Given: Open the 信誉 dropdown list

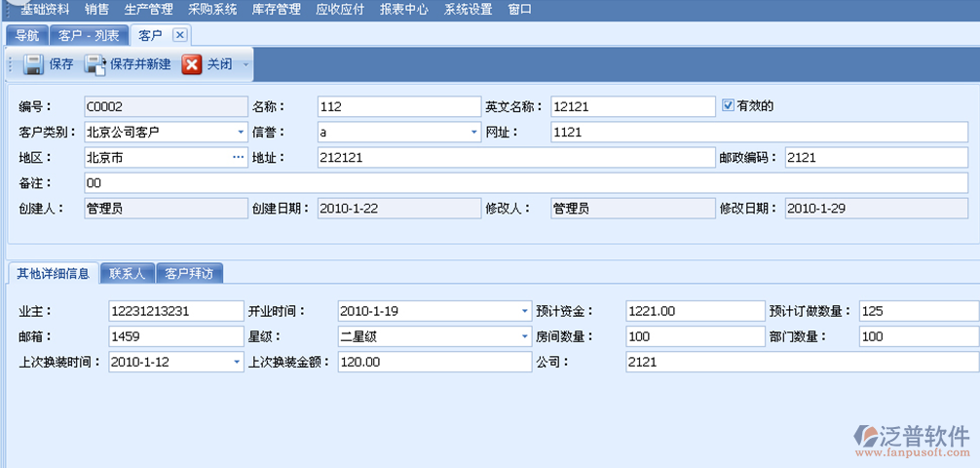Looking at the screenshot, I should coord(472,132).
